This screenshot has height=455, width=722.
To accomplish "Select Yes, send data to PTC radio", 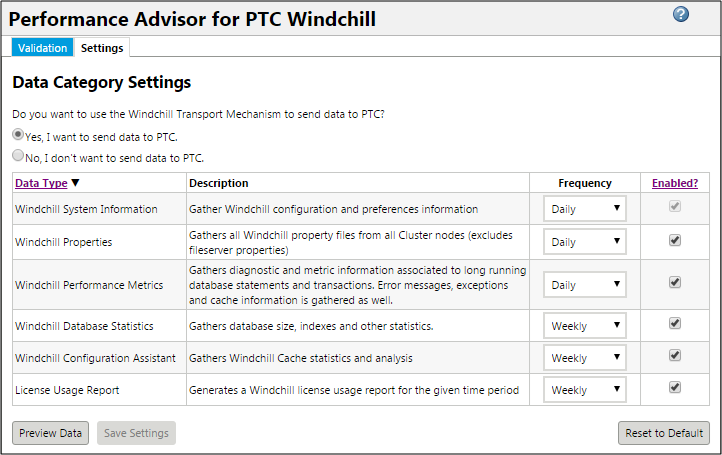I will pyautogui.click(x=18, y=134).
